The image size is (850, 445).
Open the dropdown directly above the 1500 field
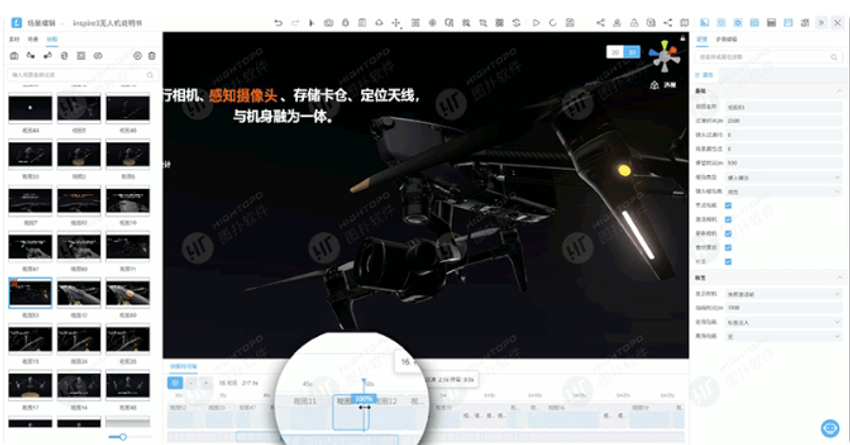[x=784, y=294]
